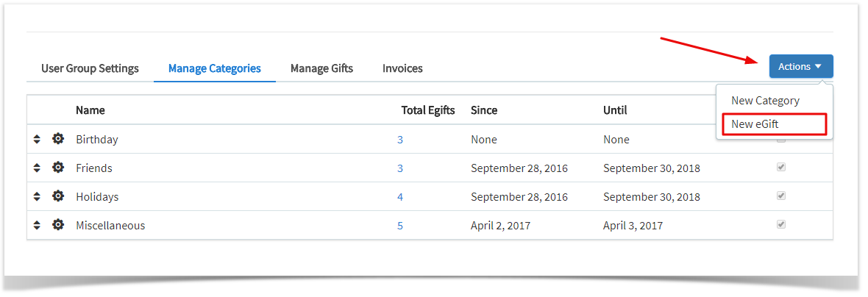Switch to User Group Settings tab
Viewport: 868px width, 297px height.
[x=90, y=68]
